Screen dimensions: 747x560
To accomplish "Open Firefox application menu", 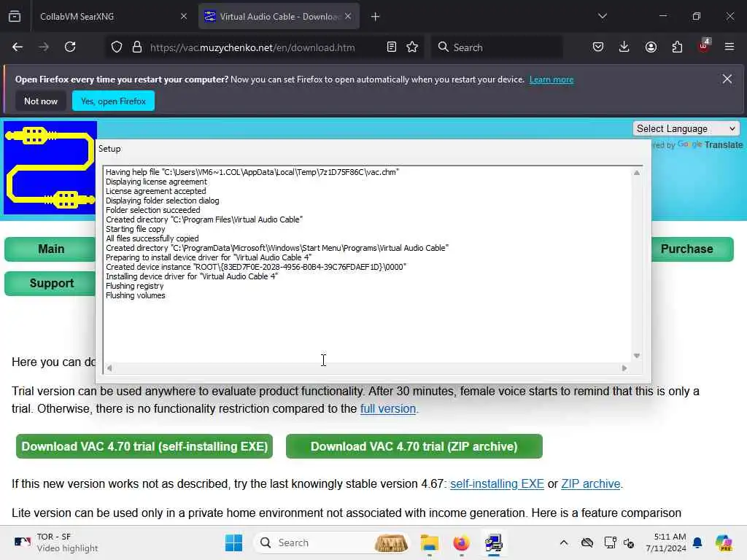I will coord(729,47).
